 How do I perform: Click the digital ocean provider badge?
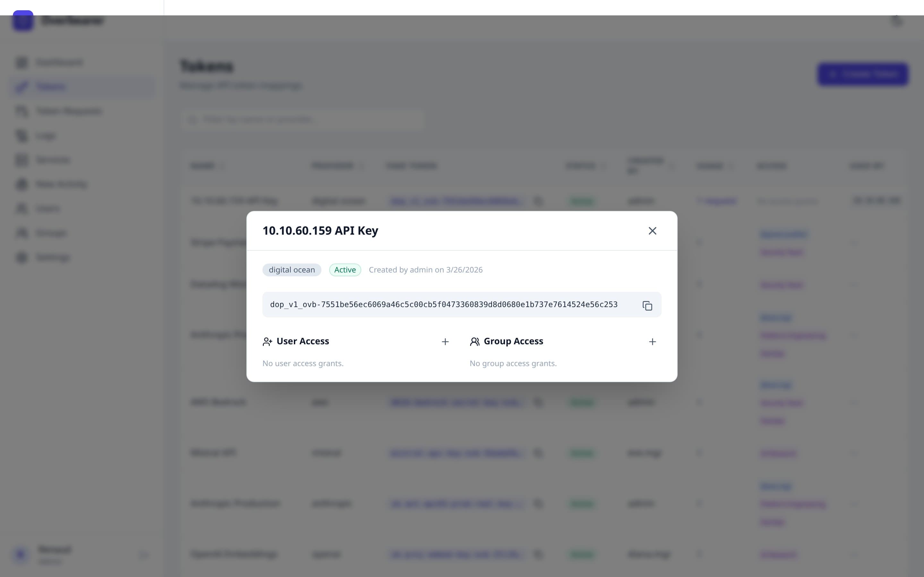pos(291,270)
